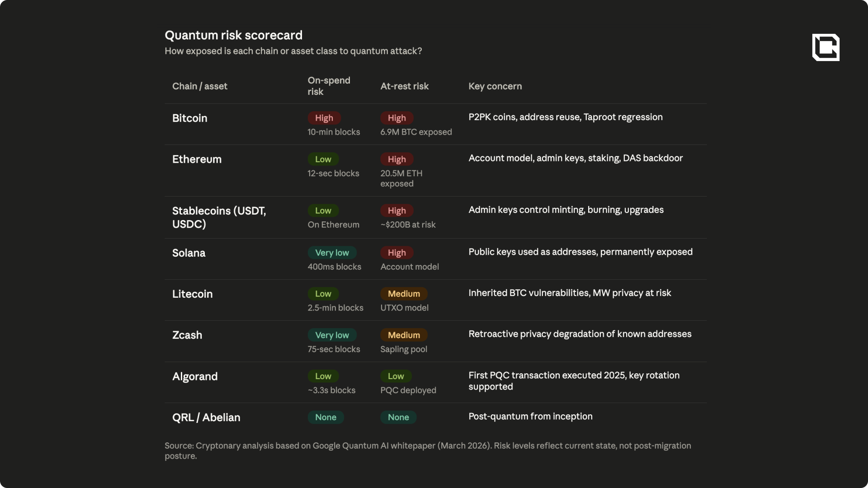Select QRL / Abelian None on-spend badge
This screenshot has height=488, width=868.
point(325,417)
